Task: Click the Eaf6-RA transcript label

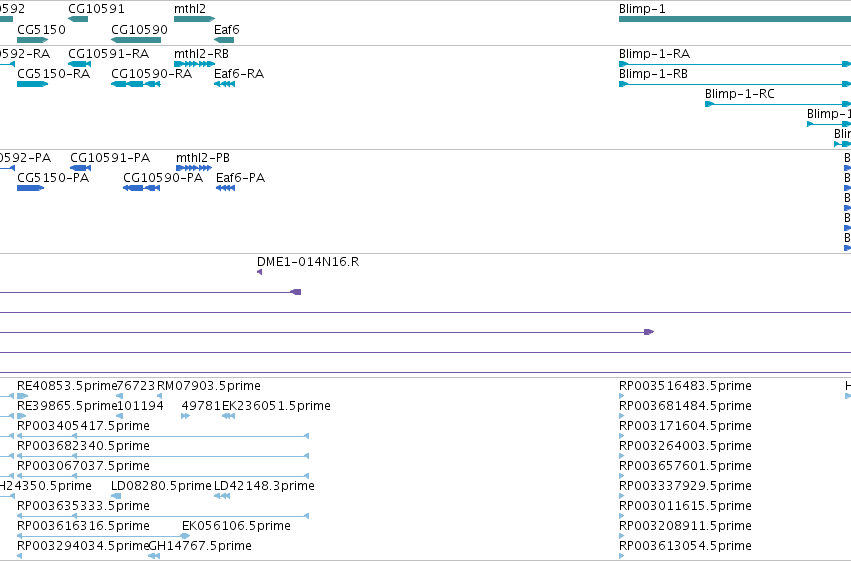Action: pos(239,74)
